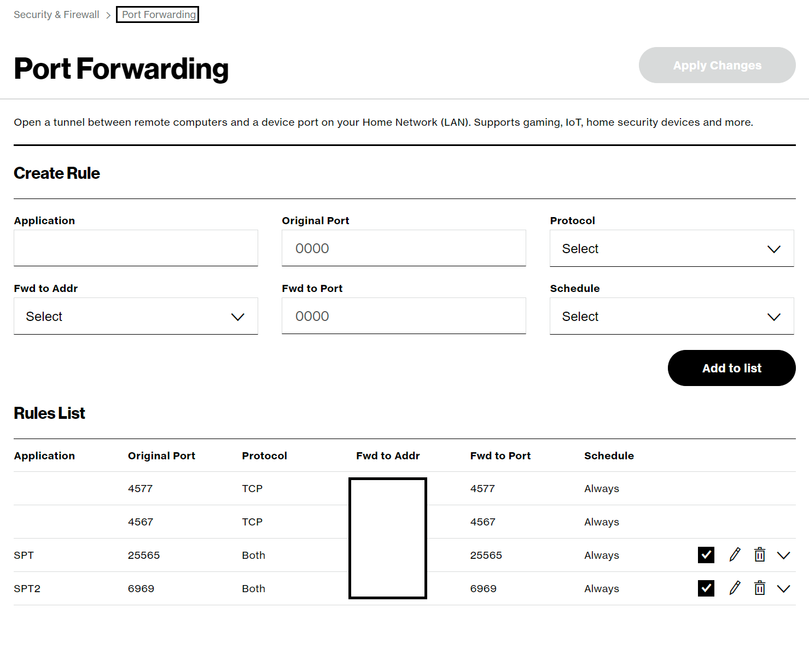Open the Schedule dropdown
Image resolution: width=809 pixels, height=672 pixels.
pos(672,316)
